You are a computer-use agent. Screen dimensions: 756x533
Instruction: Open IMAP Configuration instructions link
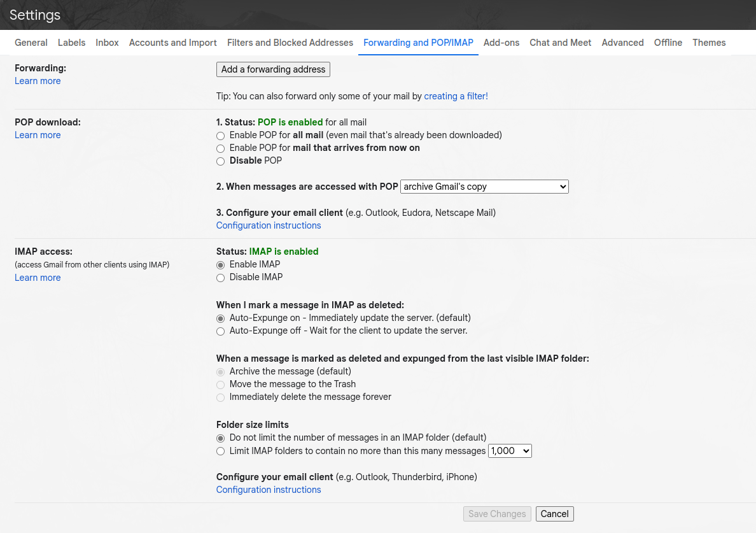tap(269, 490)
